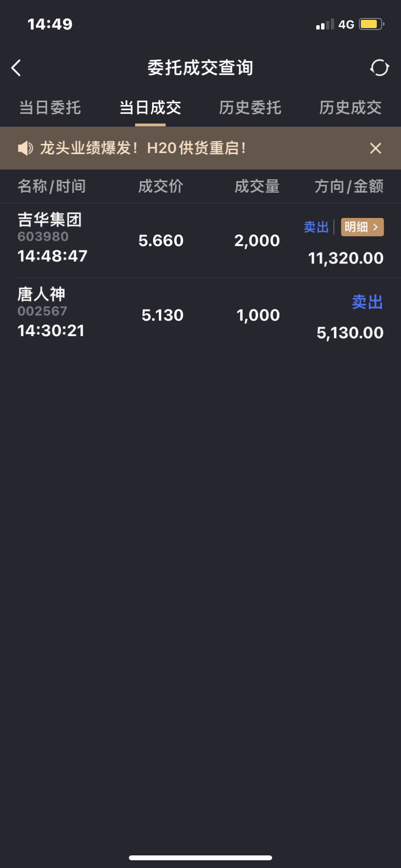Viewport: 401px width, 868px height.
Task: Open the 历史委托 tab
Action: [250, 108]
